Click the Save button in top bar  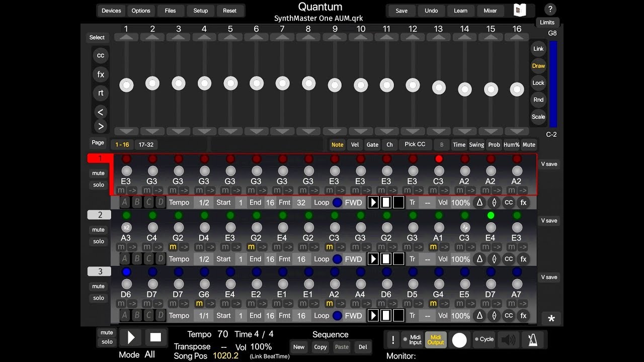(x=401, y=11)
